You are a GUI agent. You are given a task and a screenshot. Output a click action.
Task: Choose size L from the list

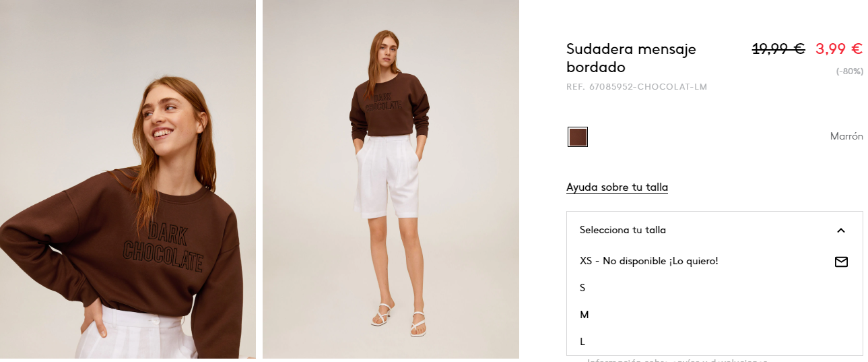714,342
